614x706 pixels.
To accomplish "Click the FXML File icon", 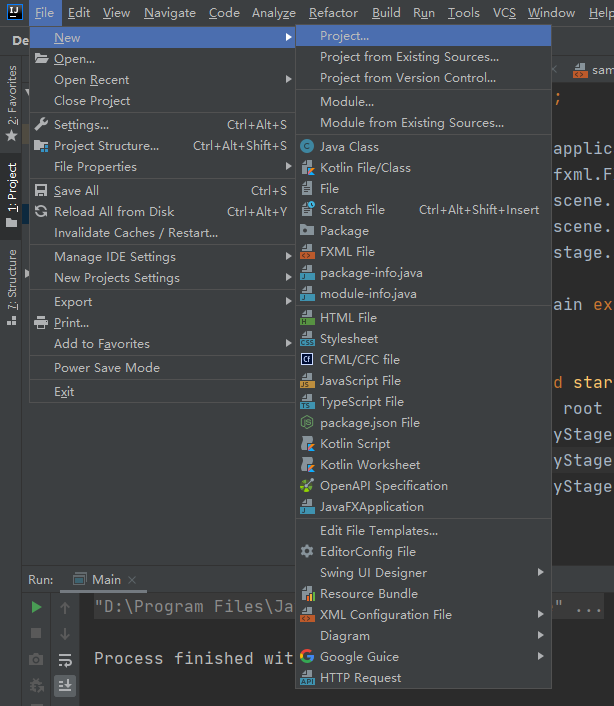I will click(x=307, y=252).
